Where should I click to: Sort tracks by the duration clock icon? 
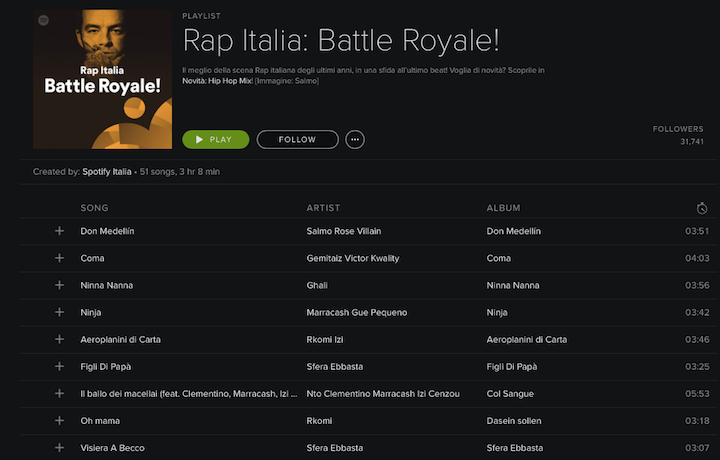[702, 208]
